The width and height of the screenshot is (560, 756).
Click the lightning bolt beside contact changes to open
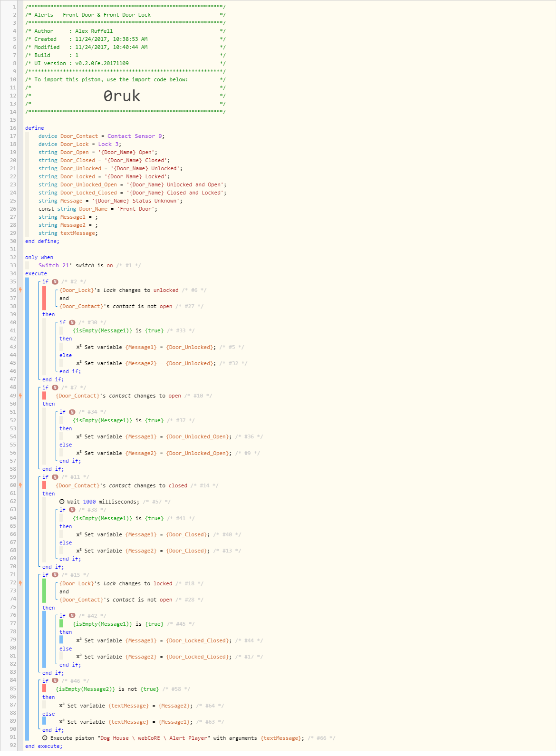pos(20,396)
